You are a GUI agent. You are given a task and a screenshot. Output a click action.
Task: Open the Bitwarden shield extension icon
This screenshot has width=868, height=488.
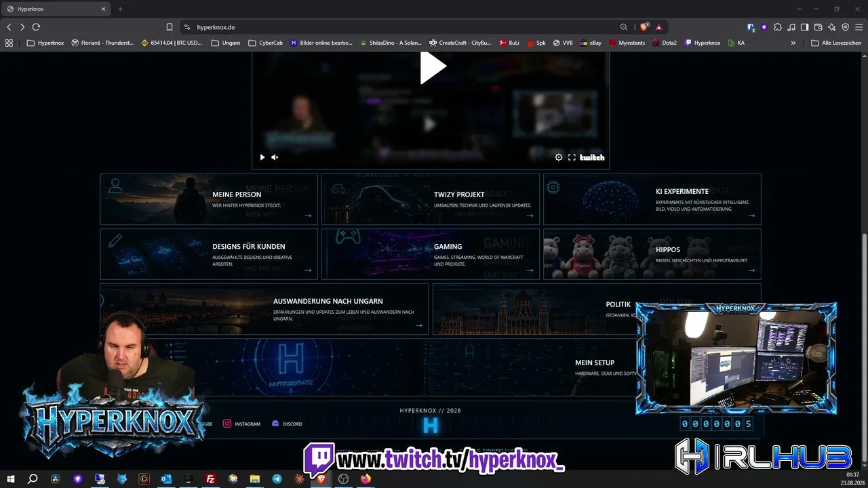coord(751,27)
